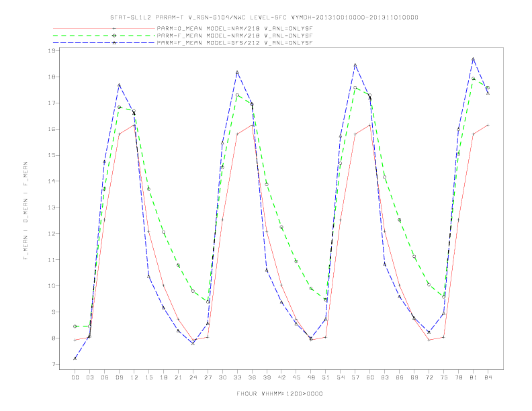Click the y-axis tick label 16
The height and width of the screenshot is (411, 532).
(x=52, y=129)
